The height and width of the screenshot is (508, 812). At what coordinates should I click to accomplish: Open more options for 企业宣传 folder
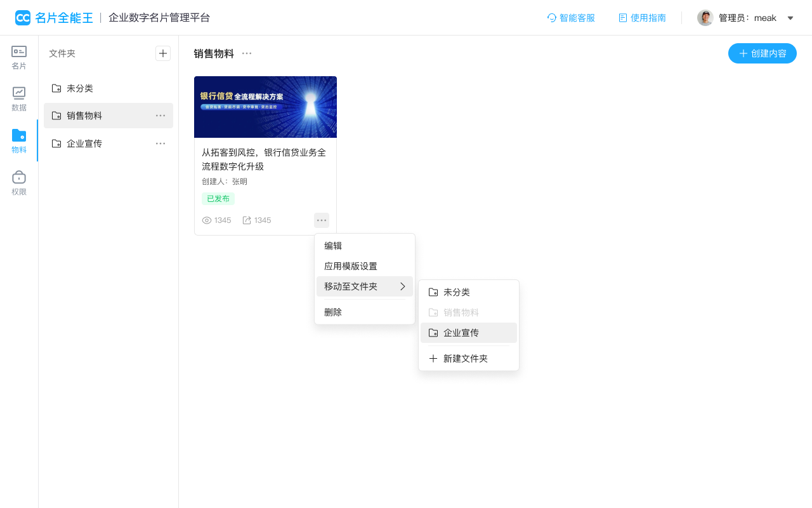(160, 144)
